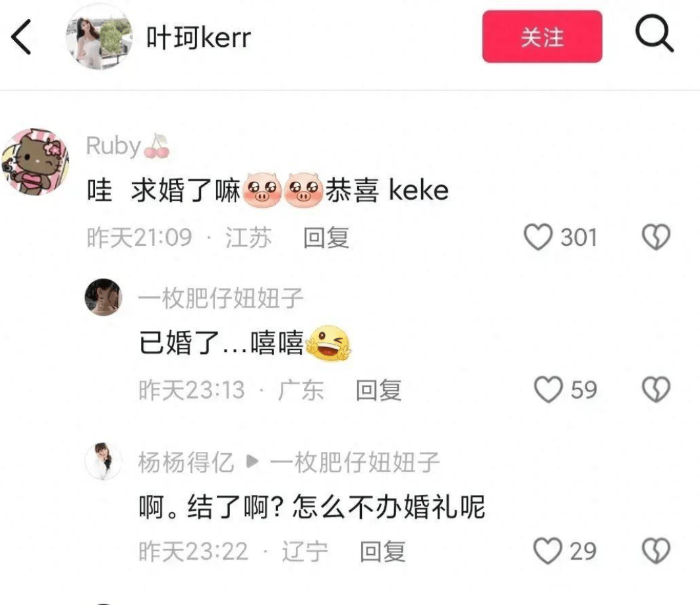Dislike 杨杨得亿's comment with broken heart
The width and height of the screenshot is (700, 605).
point(656,551)
